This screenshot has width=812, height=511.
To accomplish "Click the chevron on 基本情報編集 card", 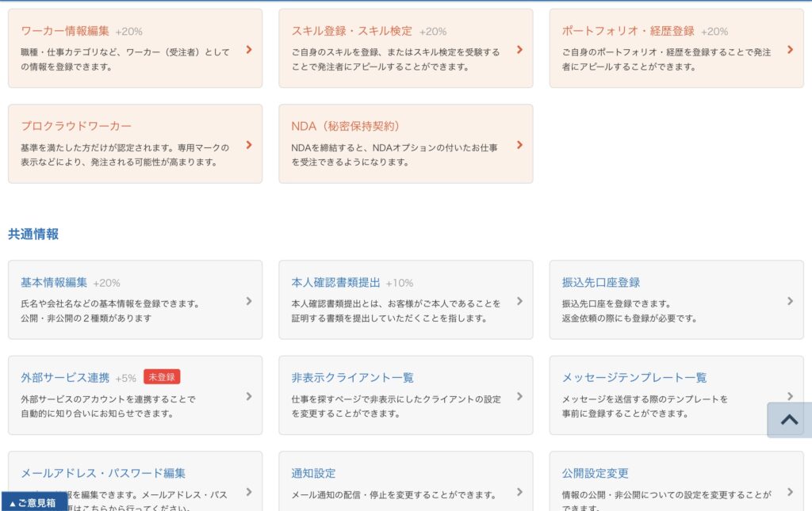I will 249,300.
